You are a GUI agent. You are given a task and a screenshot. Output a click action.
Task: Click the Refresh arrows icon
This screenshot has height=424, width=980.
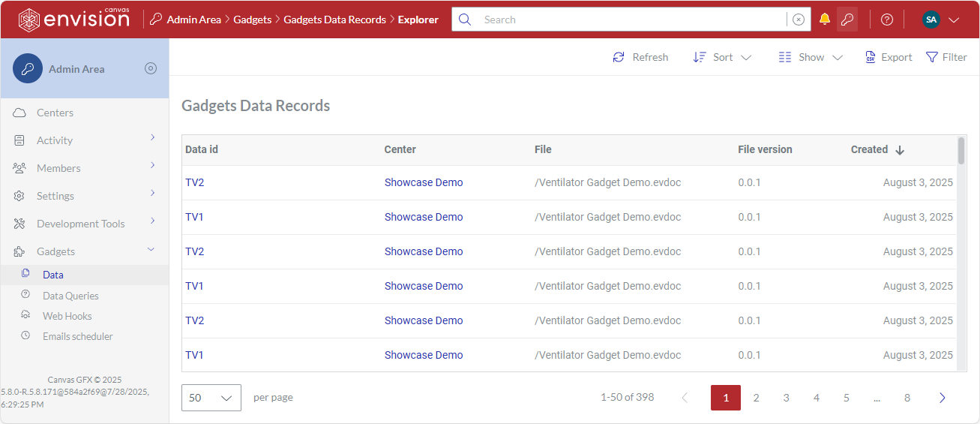(619, 57)
